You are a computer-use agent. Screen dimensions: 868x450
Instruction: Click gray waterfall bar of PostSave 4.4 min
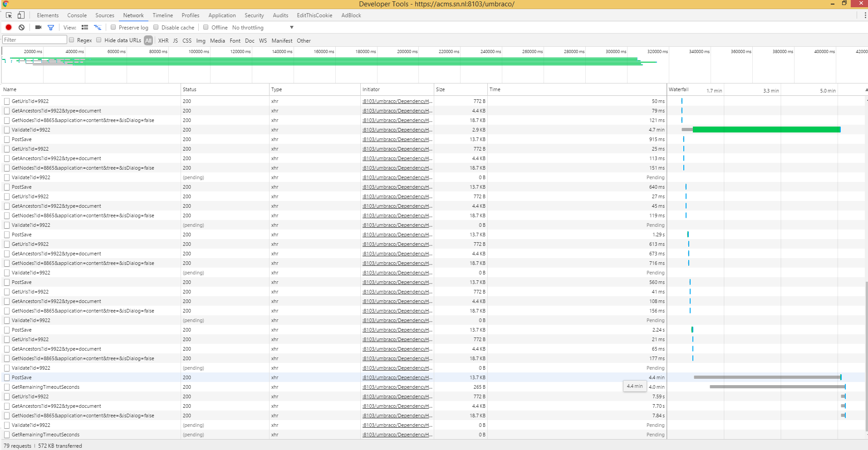(767, 377)
